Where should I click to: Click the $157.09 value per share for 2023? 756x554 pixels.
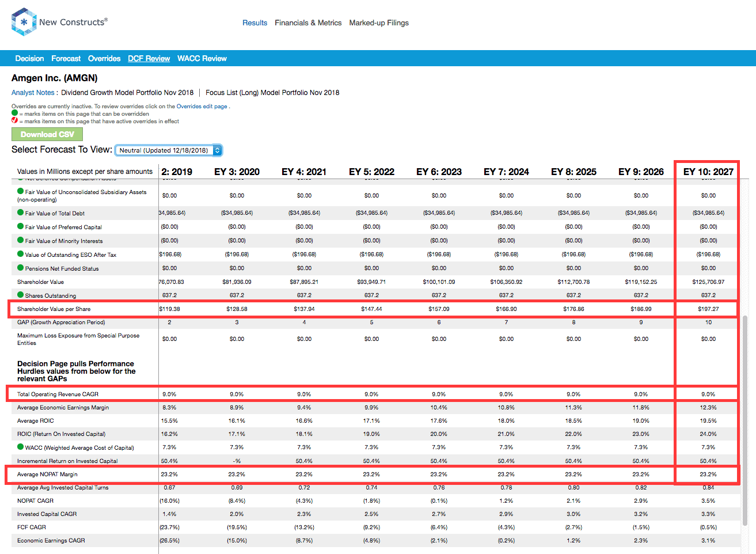click(439, 309)
